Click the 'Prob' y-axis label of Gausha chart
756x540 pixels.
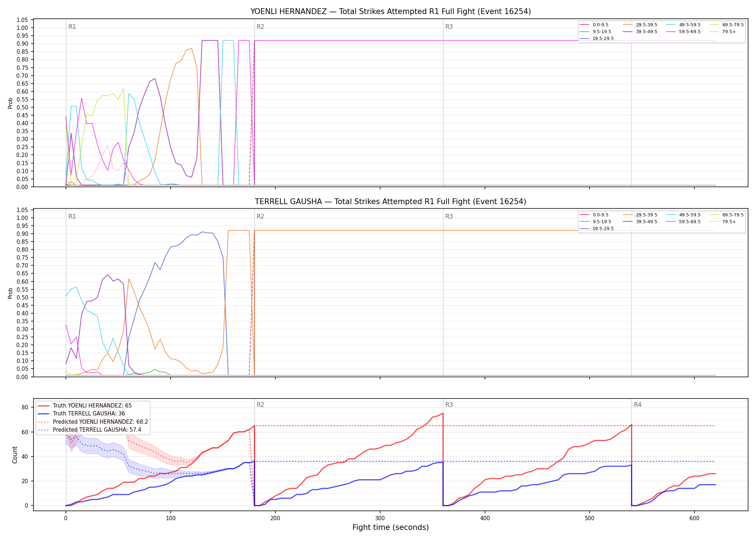coord(10,293)
